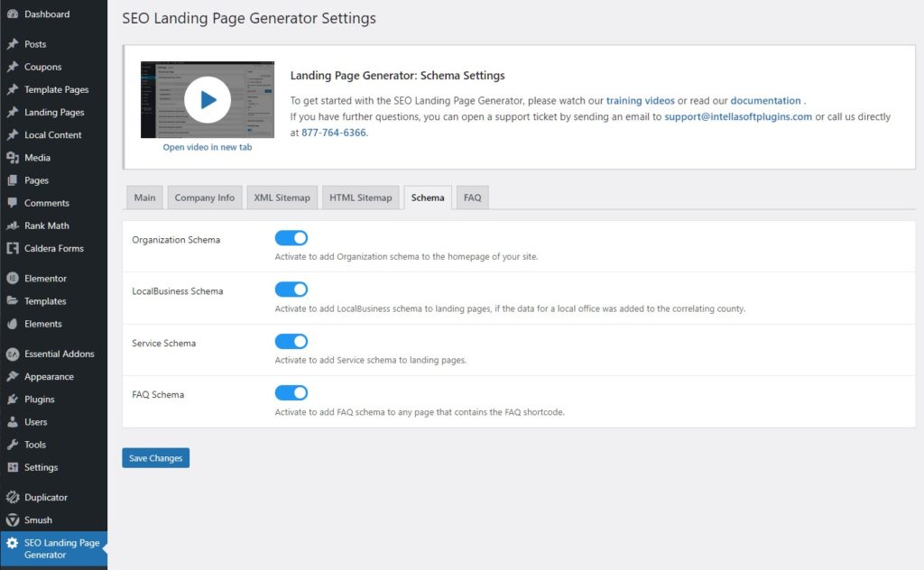The image size is (924, 570).
Task: Open the Elementor sidebar icon
Action: pyautogui.click(x=13, y=278)
